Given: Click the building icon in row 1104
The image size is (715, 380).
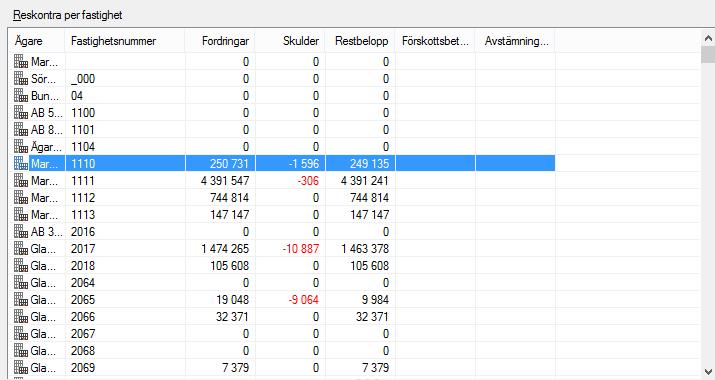Looking at the screenshot, I should (x=21, y=146).
